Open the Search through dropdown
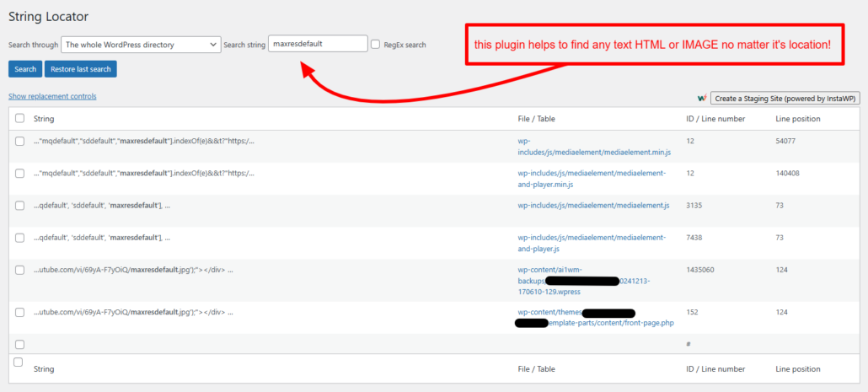 142,45
